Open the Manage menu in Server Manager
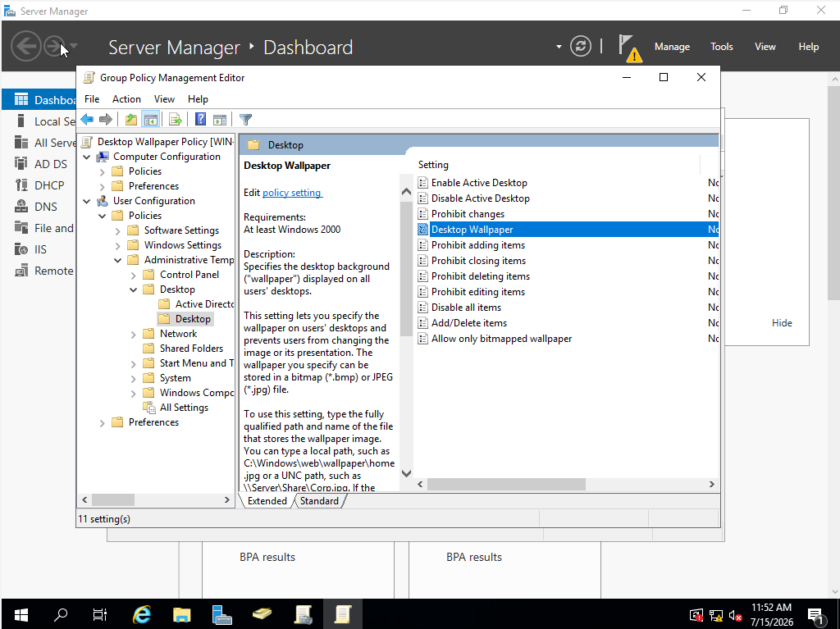The width and height of the screenshot is (840, 629). coord(672,47)
